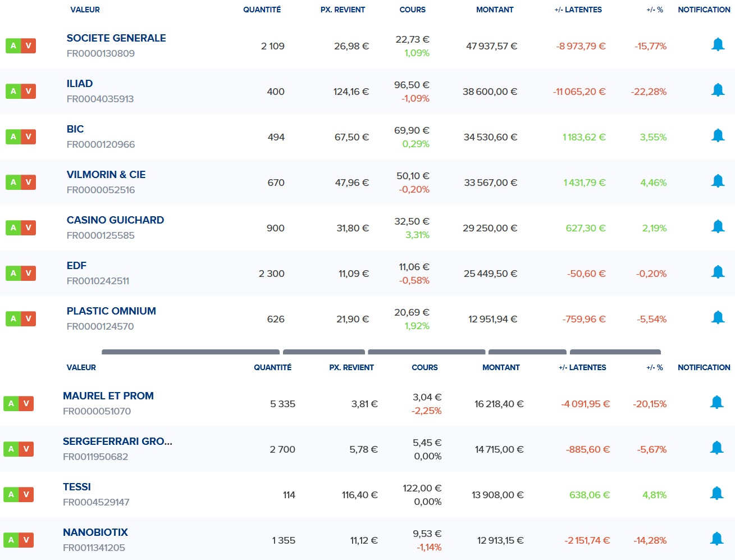Open the SERGEFERRARI row notification bell
The height and width of the screenshot is (560, 735).
click(x=716, y=448)
